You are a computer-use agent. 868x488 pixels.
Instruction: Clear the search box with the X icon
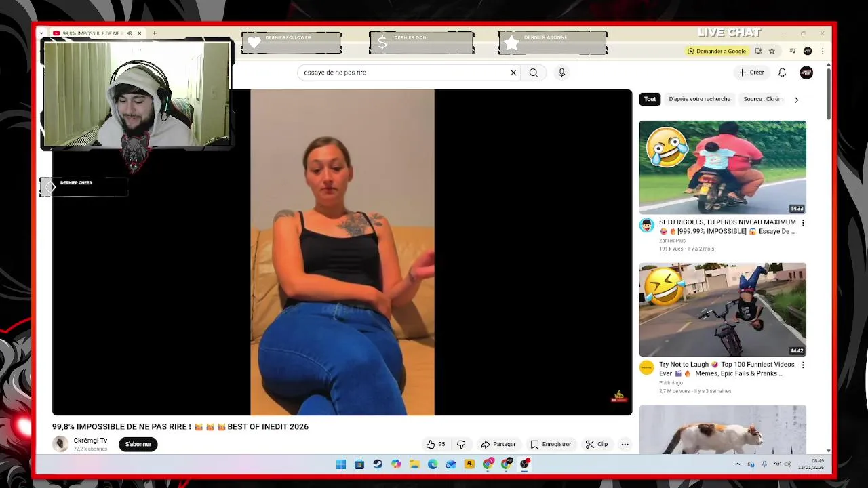click(513, 73)
